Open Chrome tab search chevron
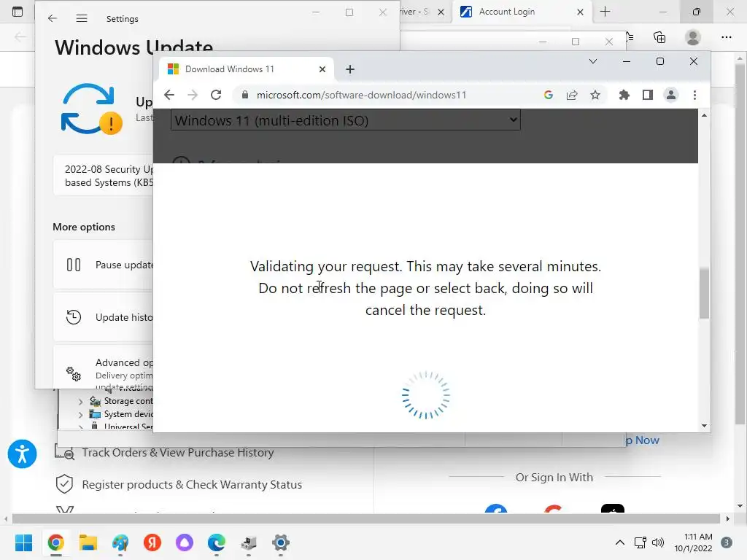Image resolution: width=747 pixels, height=560 pixels. [x=593, y=61]
